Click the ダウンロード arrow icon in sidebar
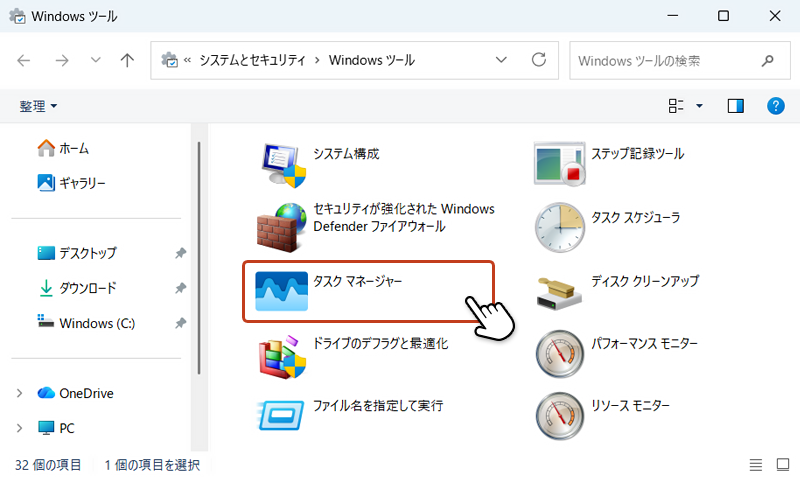This screenshot has width=800, height=479. tap(46, 288)
